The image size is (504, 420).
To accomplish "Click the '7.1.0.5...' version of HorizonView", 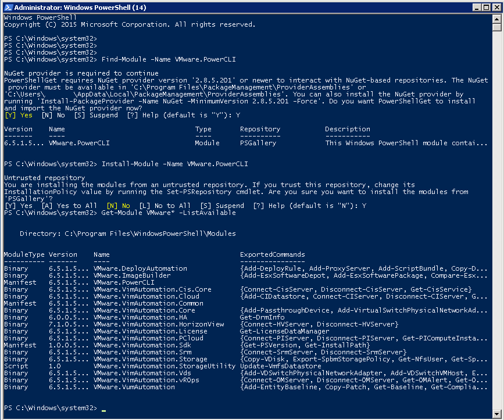I will pyautogui.click(x=69, y=324).
